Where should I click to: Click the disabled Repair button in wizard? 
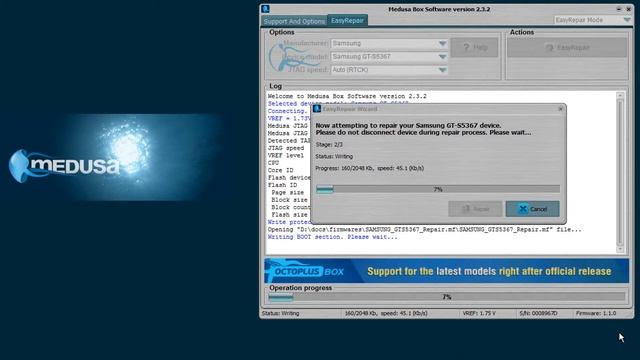point(475,209)
